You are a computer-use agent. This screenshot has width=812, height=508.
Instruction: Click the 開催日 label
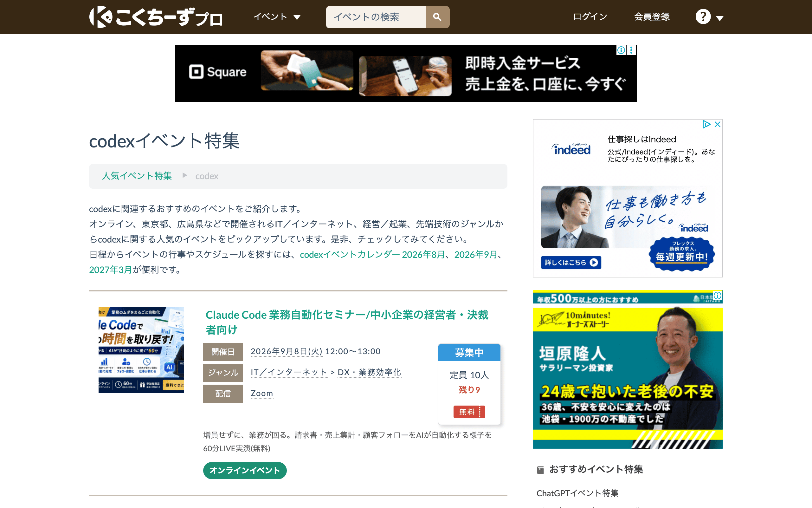223,352
